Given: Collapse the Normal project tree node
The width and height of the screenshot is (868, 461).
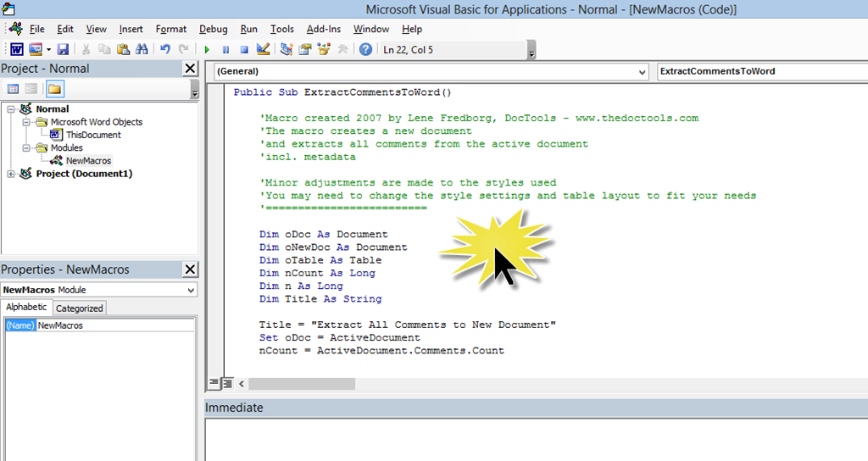Looking at the screenshot, I should pos(10,109).
